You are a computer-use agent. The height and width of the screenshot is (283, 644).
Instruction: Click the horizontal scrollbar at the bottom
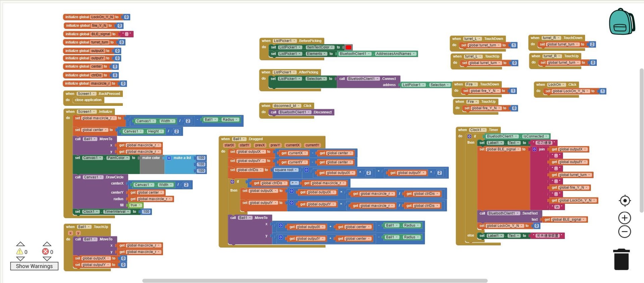(315, 281)
